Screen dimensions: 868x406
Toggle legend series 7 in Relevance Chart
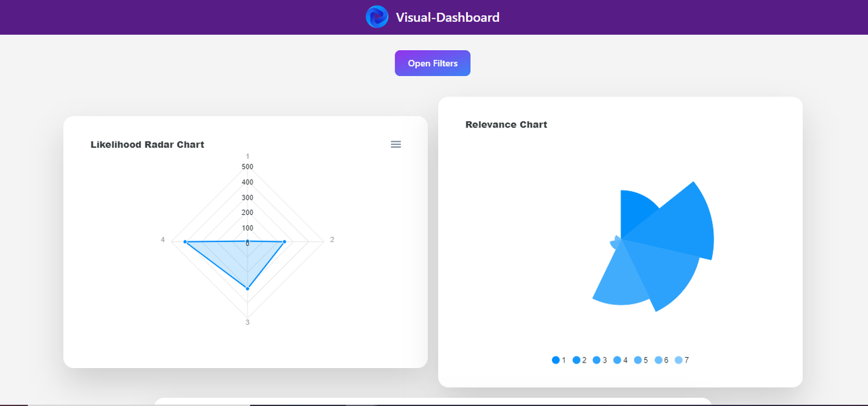[681, 360]
